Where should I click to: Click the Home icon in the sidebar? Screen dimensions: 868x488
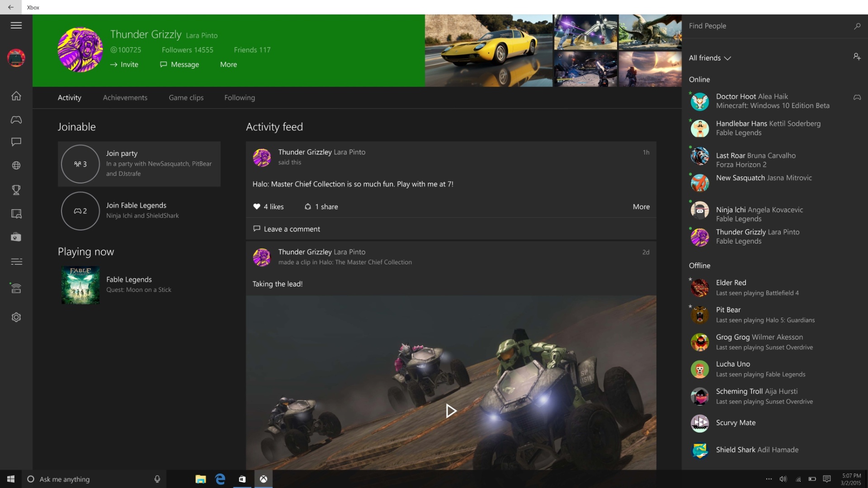coord(16,96)
